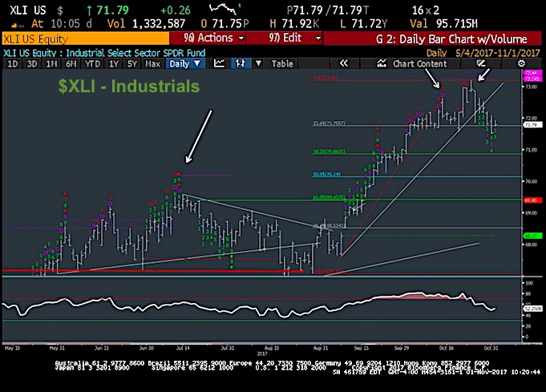
Task: Click the 16x2 bid-ask size
Action: (x=426, y=10)
